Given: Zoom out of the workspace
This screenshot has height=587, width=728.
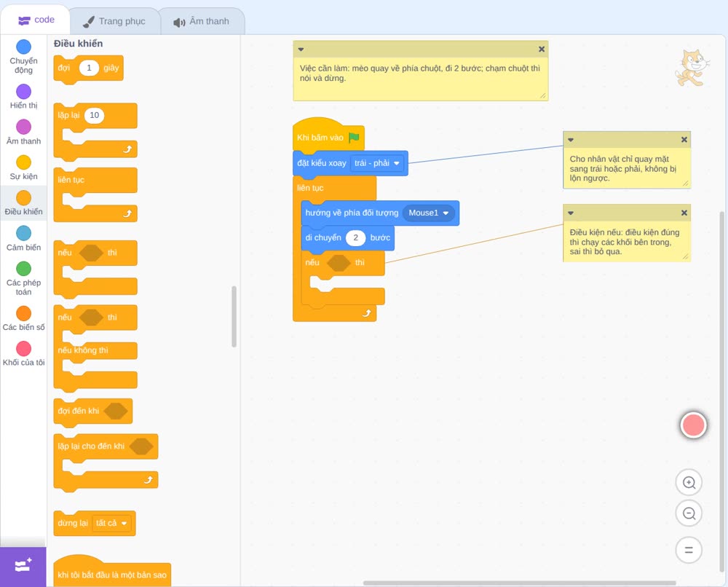Looking at the screenshot, I should (689, 513).
